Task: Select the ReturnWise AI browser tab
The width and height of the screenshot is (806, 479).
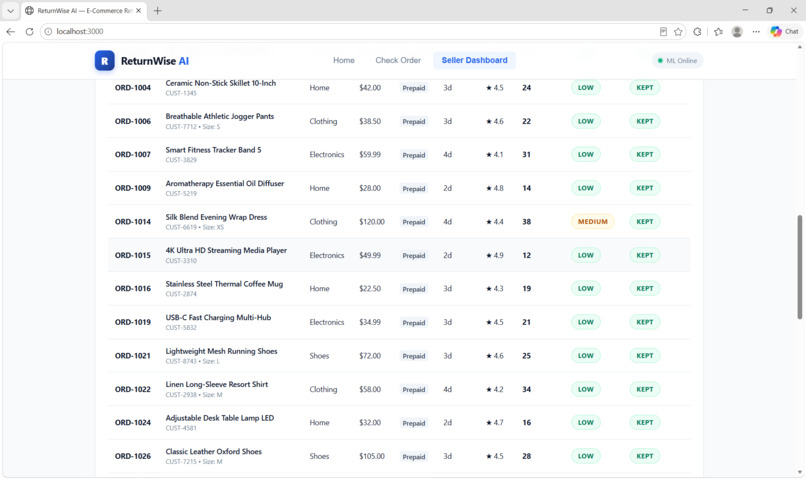Action: coord(83,10)
